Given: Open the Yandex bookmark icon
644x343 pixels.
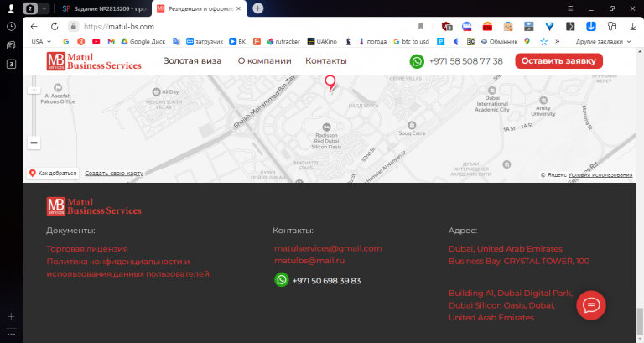Looking at the screenshot, I should (80, 41).
